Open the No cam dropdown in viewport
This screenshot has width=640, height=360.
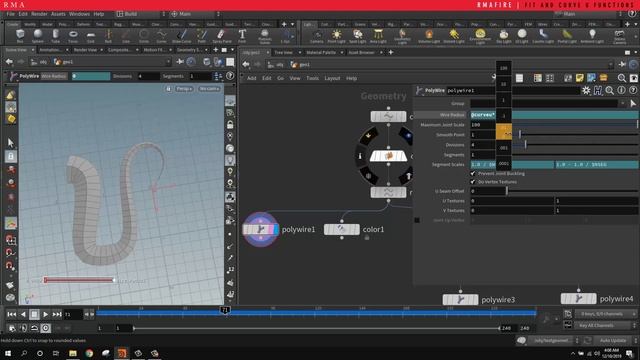tap(209, 89)
